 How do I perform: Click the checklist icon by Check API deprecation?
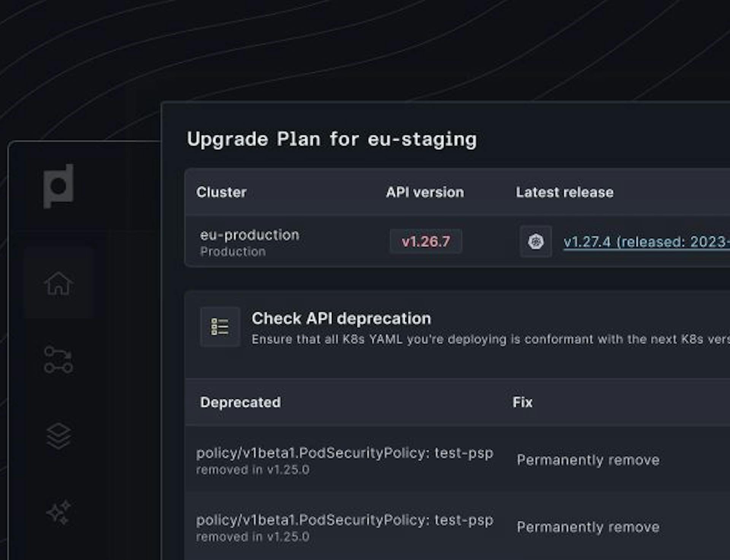tap(220, 327)
